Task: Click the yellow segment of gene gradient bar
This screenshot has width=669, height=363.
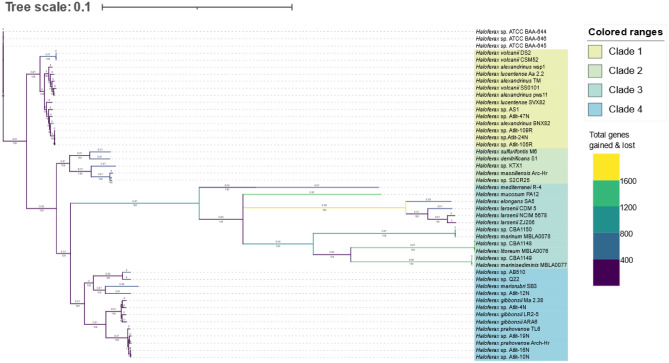Action: point(606,167)
